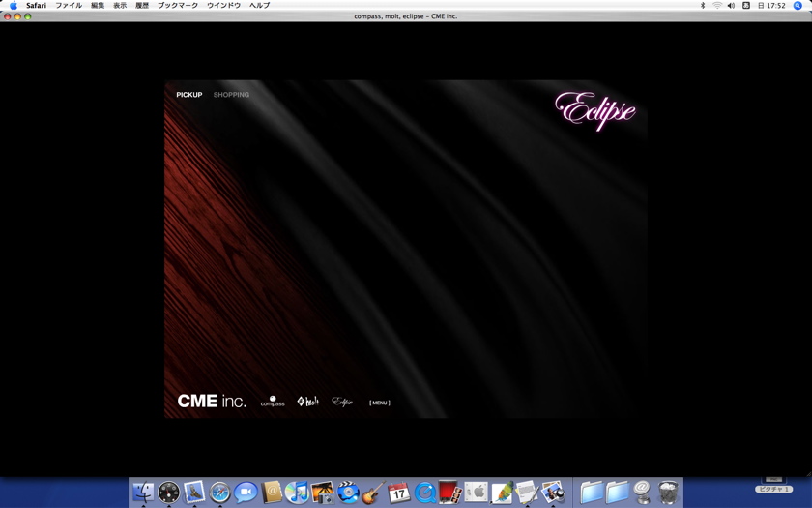Click the Bluetooth status icon

point(703,5)
